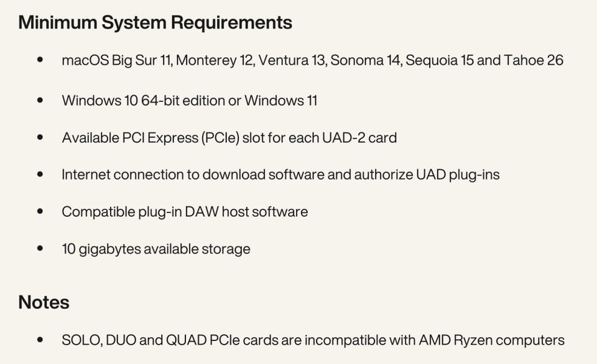597x364 pixels.
Task: Click the bullet point before macOS line
Action: [x=40, y=60]
